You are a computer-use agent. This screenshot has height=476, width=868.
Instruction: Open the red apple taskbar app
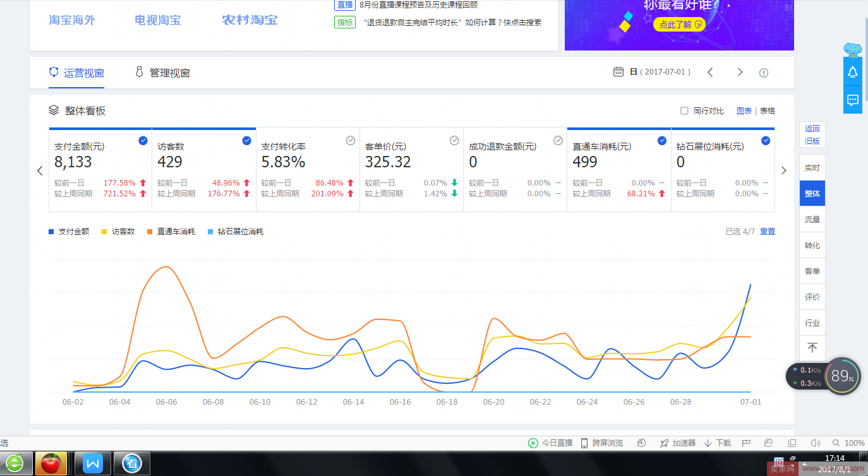click(51, 463)
